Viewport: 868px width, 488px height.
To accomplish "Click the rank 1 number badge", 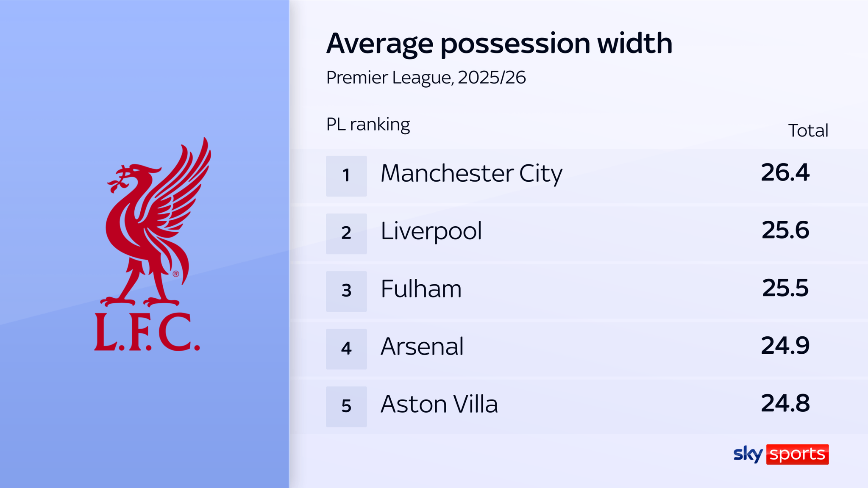I will click(x=346, y=176).
